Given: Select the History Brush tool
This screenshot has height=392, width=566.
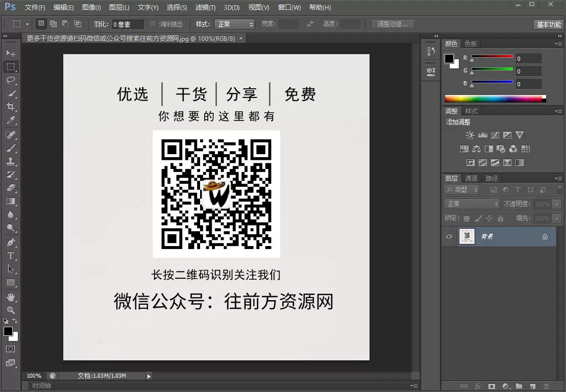Looking at the screenshot, I should 11,175.
